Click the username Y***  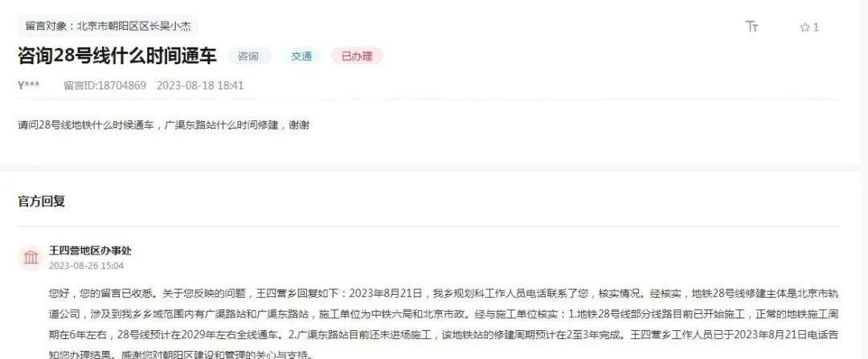click(x=28, y=86)
